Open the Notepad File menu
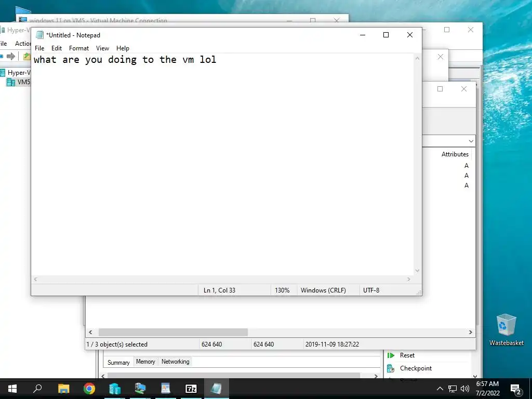This screenshot has height=399, width=532. [39, 48]
